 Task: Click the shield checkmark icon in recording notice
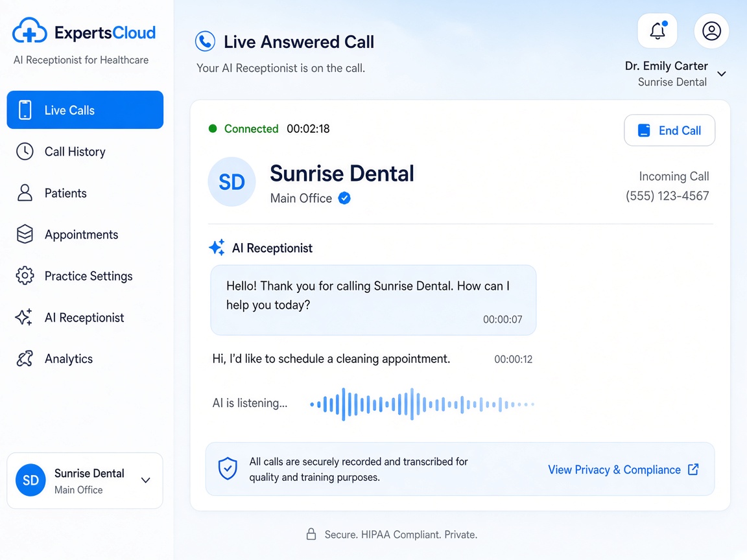[x=228, y=469]
